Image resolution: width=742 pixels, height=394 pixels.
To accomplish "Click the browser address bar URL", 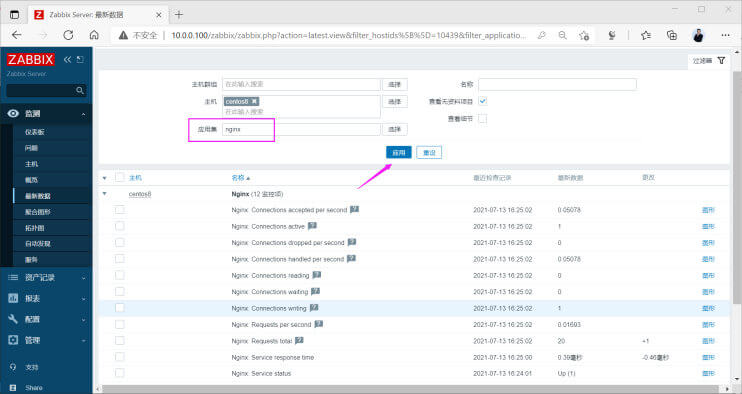I will click(x=348, y=35).
